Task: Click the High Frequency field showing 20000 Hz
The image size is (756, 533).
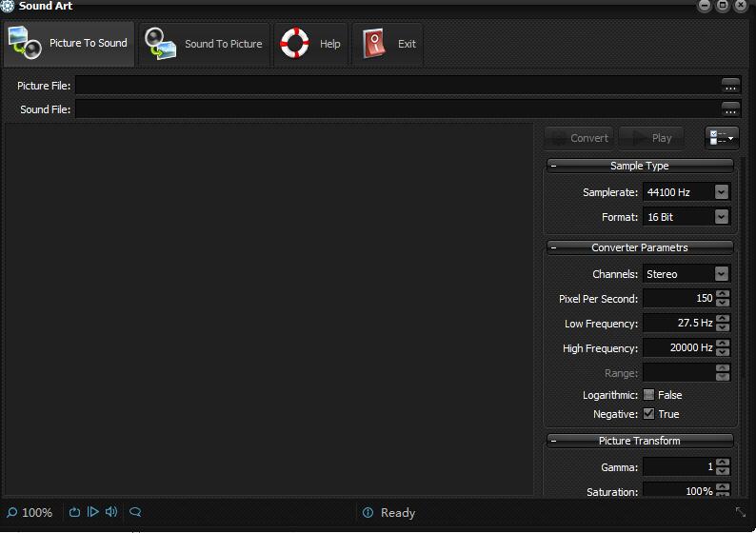Action: (679, 348)
